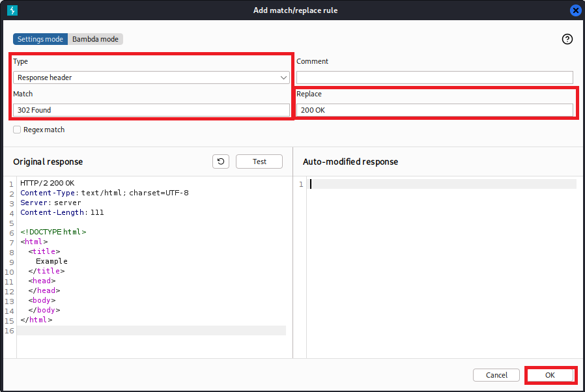The width and height of the screenshot is (585, 392).
Task: Confirm the rule with OK button
Action: point(550,375)
